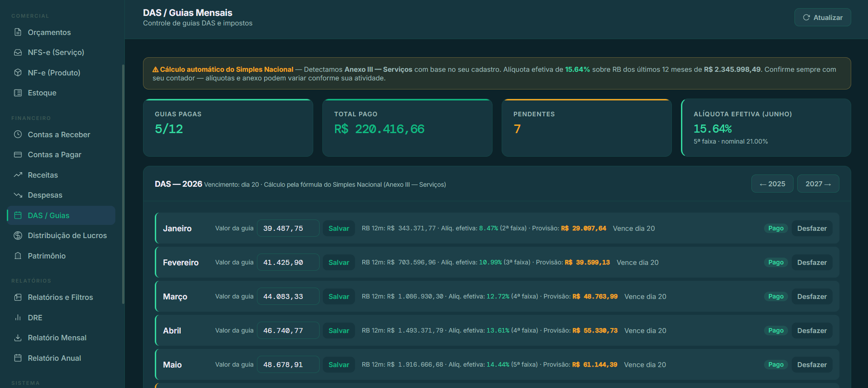The height and width of the screenshot is (388, 868).
Task: Click the 5ª faixa nominal 21.00% note
Action: pos(731,141)
